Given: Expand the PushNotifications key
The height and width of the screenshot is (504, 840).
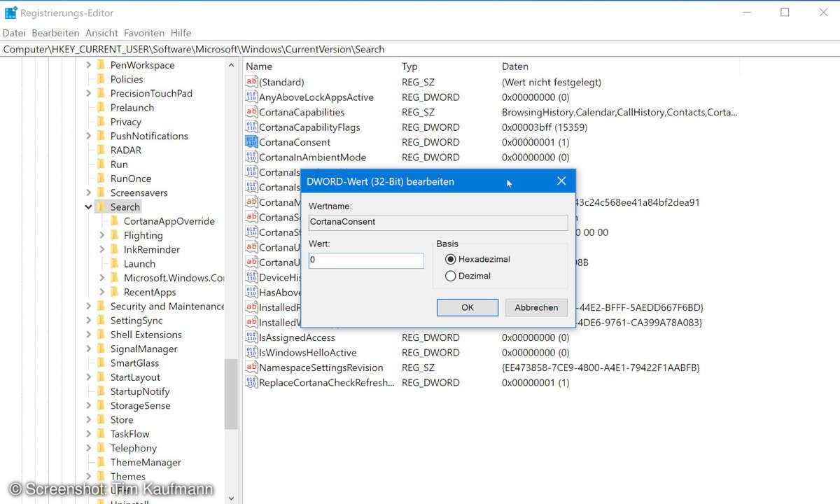Looking at the screenshot, I should (88, 136).
